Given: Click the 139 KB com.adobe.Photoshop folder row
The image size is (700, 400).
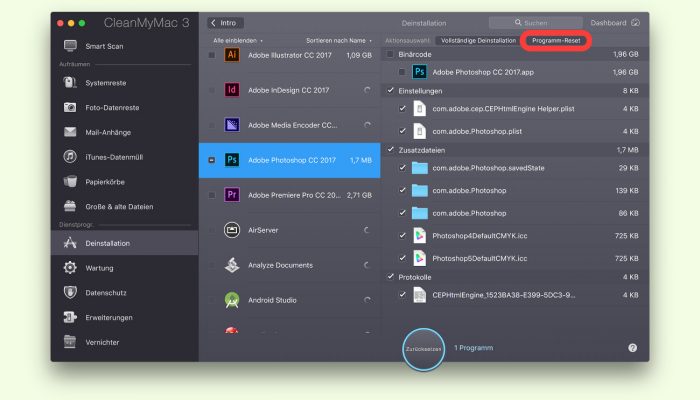Looking at the screenshot, I should click(515, 191).
